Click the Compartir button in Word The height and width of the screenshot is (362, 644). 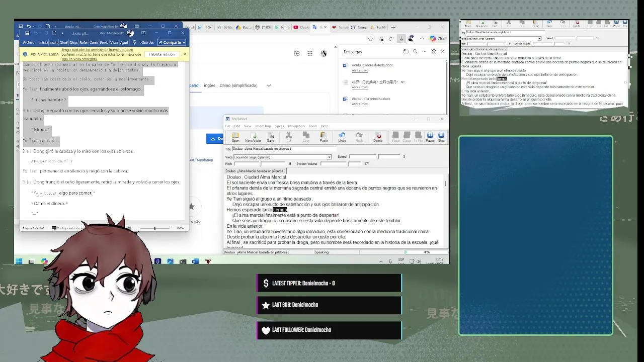(x=172, y=43)
